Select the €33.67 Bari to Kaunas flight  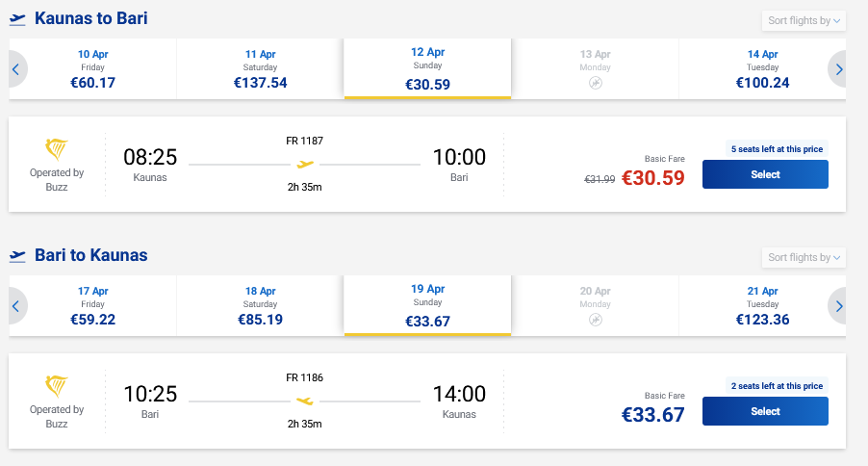(x=765, y=411)
